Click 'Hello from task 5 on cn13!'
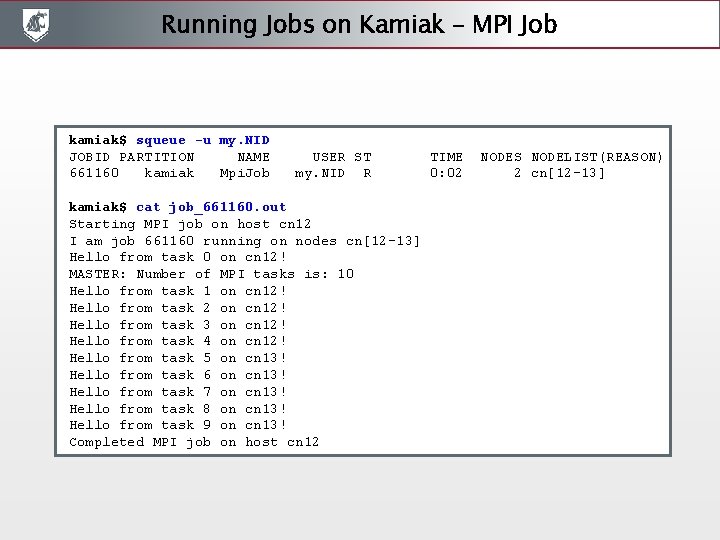Screen dimensions: 720x540 coord(178,358)
